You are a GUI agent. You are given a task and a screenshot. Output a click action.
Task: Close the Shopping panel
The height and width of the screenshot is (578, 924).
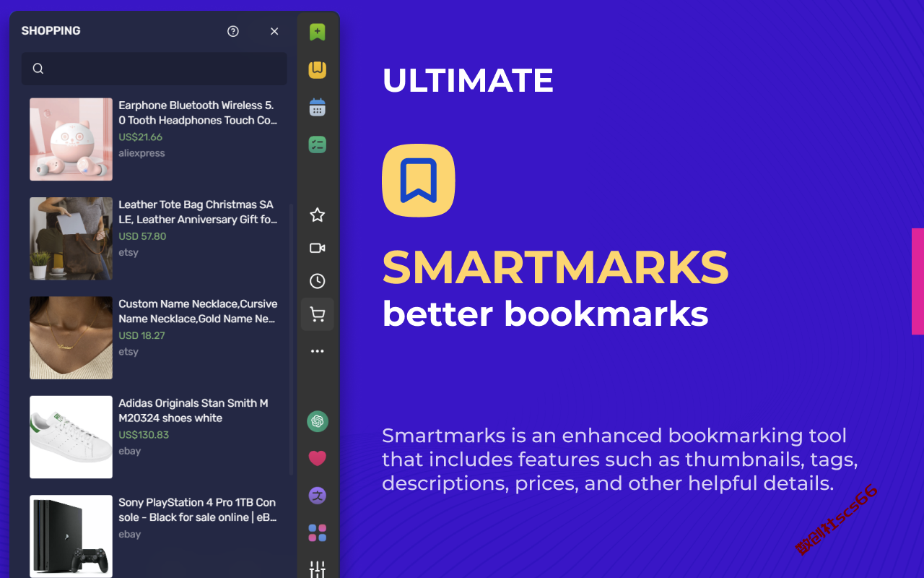coord(274,31)
